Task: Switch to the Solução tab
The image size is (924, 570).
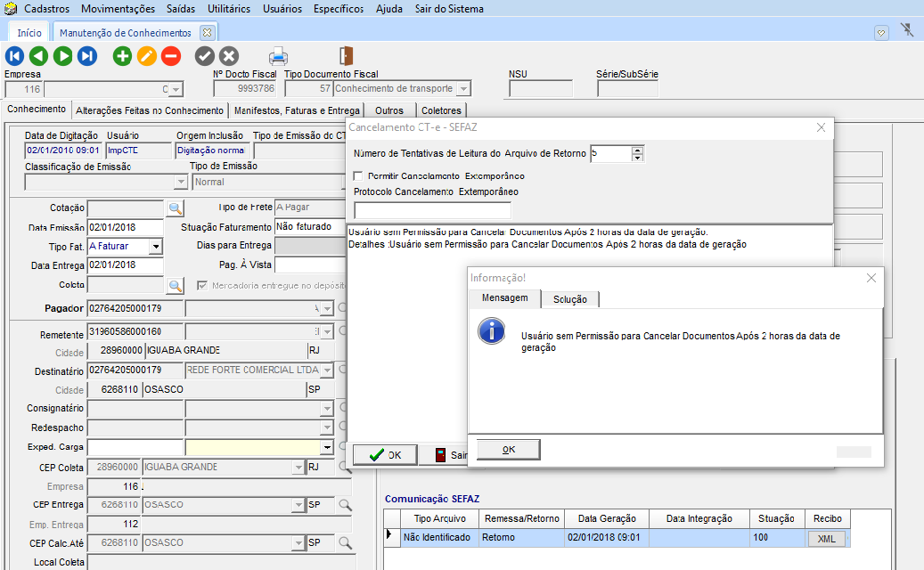Action: coord(570,299)
